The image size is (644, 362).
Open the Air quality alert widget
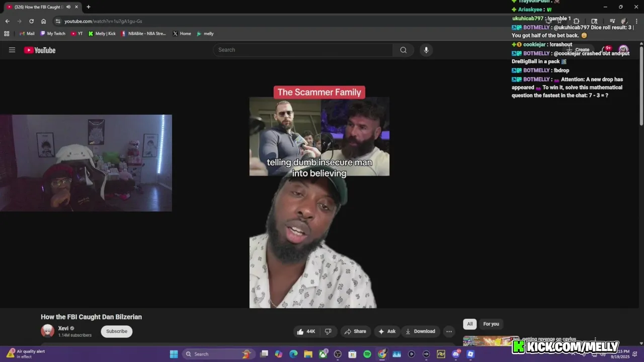pos(26,354)
